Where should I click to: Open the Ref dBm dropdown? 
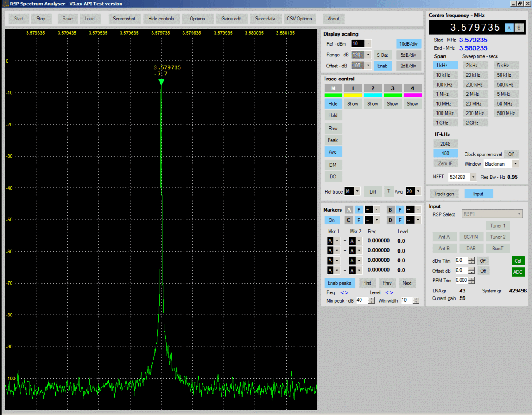tap(368, 43)
